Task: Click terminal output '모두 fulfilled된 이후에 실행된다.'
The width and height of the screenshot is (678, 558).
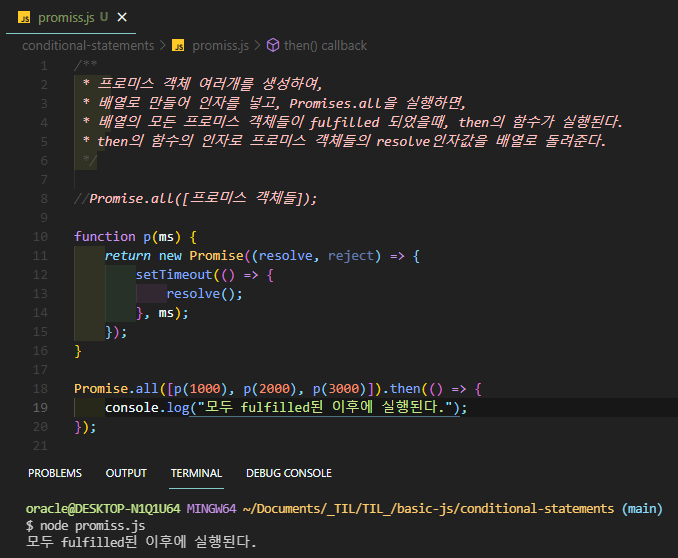Action: [141, 542]
